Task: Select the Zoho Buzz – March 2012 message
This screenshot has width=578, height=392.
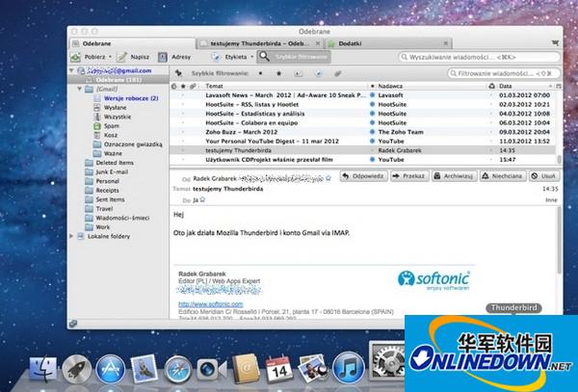Action: (363, 132)
